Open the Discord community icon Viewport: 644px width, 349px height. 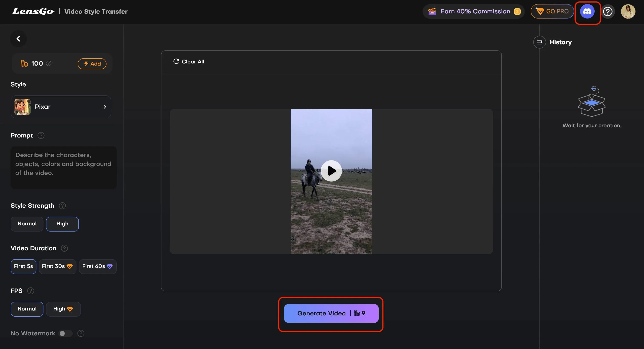[x=587, y=11]
